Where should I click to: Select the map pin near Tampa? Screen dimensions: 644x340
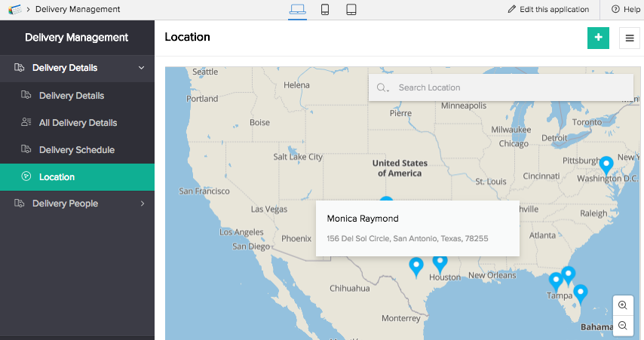(556, 280)
